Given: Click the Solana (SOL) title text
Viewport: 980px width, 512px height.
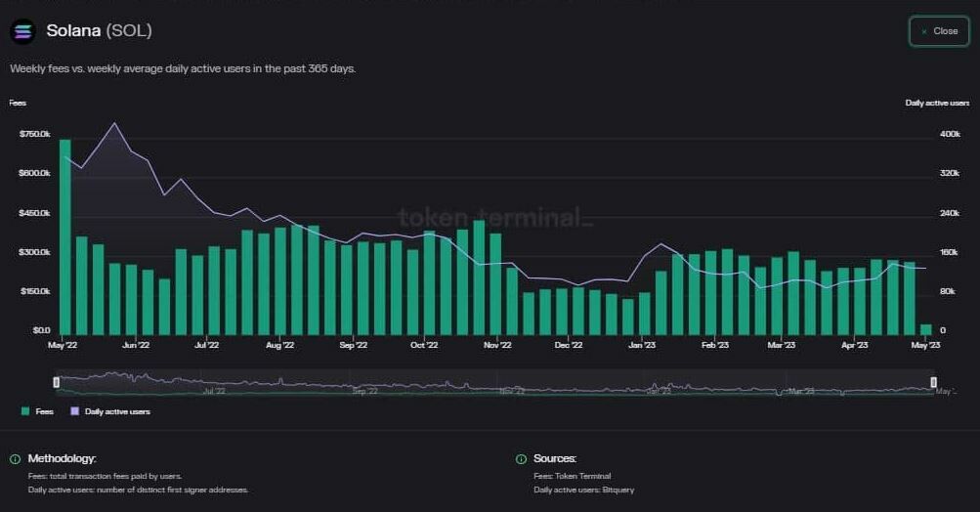Looking at the screenshot, I should pos(99,31).
